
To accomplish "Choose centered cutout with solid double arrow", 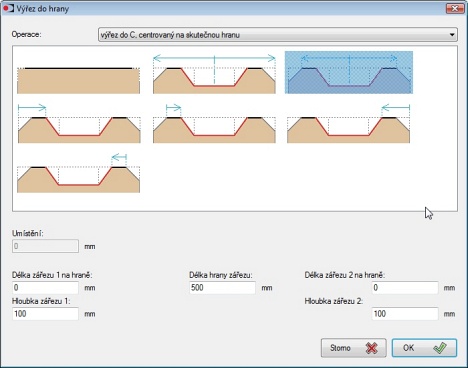I will (214, 74).
